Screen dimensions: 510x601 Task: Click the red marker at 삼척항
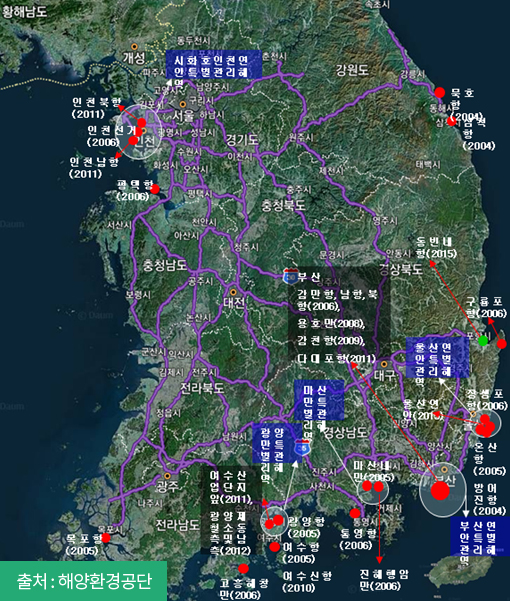[451, 121]
